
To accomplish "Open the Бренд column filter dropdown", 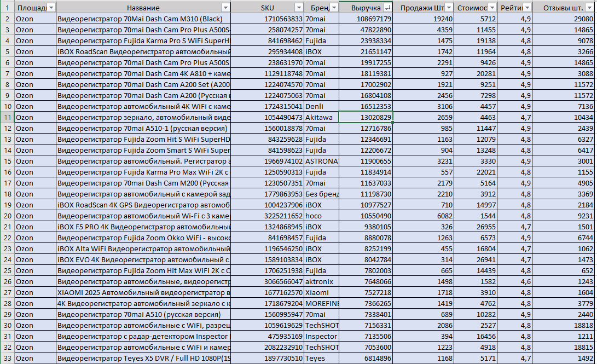I will point(334,8).
